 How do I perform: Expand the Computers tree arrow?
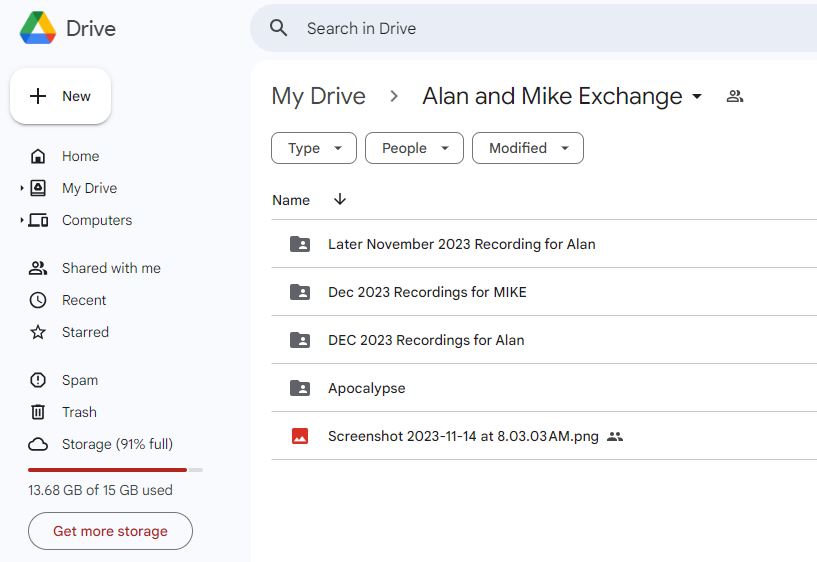tap(22, 220)
